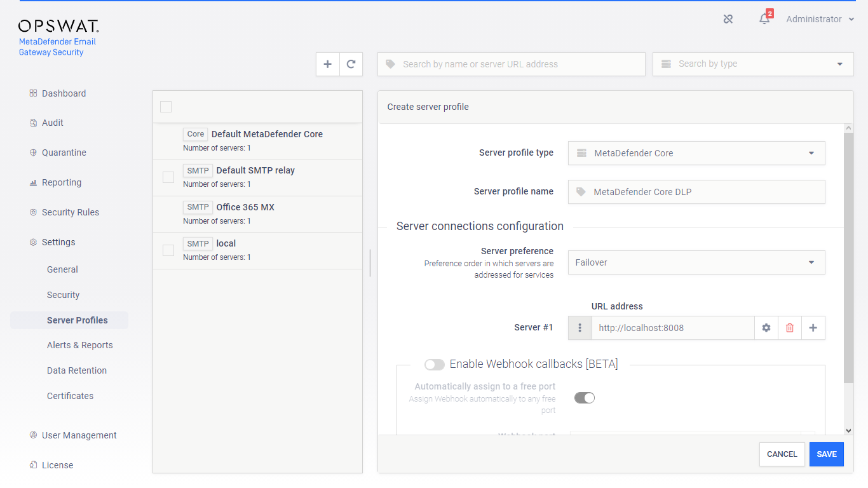Click the Settings gear icon in sidebar
Image resolution: width=868 pixels, height=488 pixels.
coord(33,242)
